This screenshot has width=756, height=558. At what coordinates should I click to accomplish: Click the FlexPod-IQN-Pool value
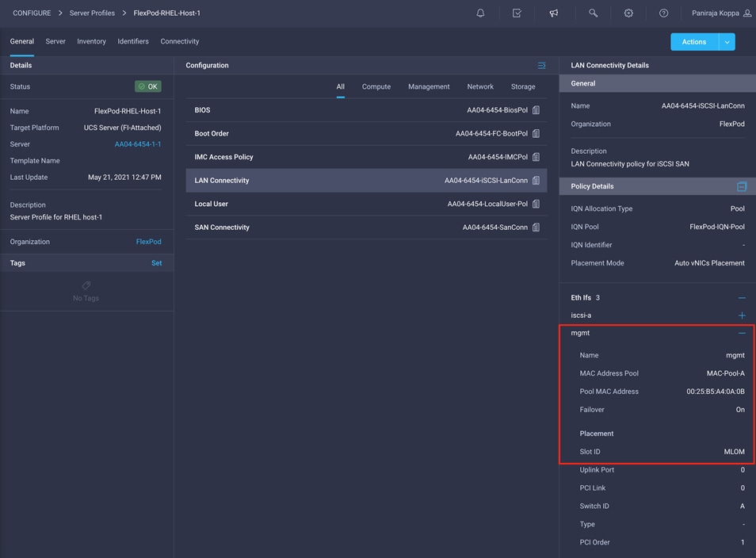(x=717, y=227)
